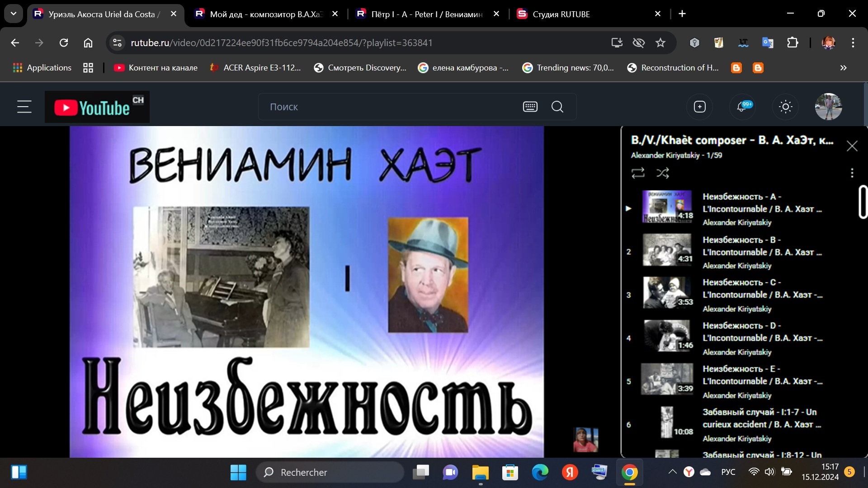Open the tab search dropdown arrow

(x=14, y=14)
